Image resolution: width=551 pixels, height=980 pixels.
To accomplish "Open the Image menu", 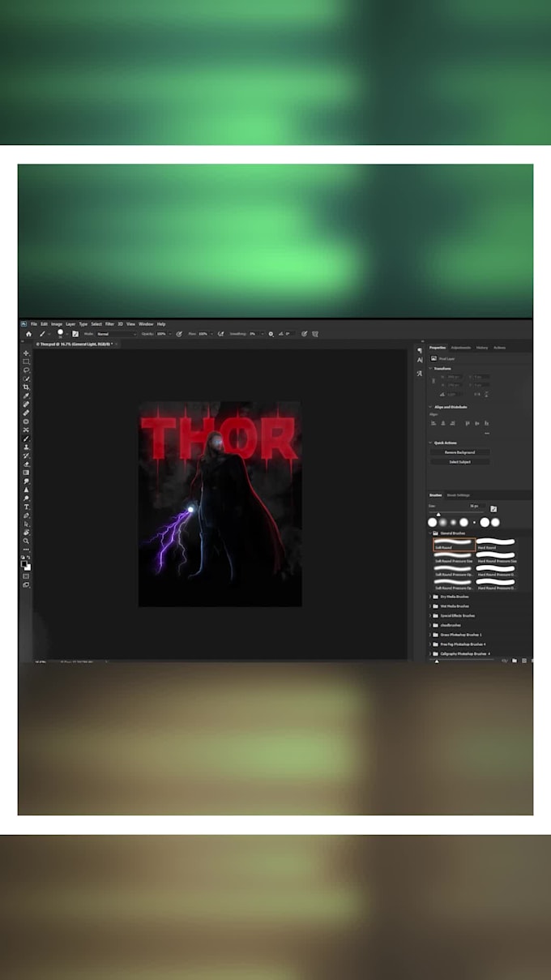I will [x=56, y=323].
